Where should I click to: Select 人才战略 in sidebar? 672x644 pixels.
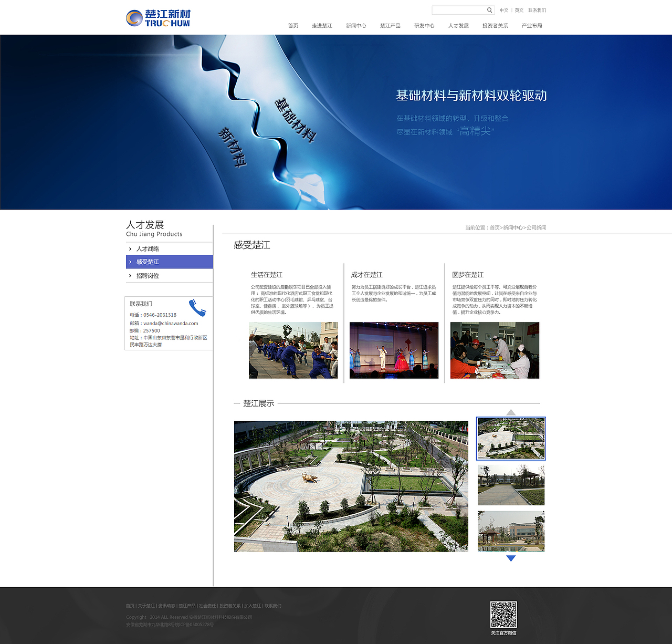point(170,248)
